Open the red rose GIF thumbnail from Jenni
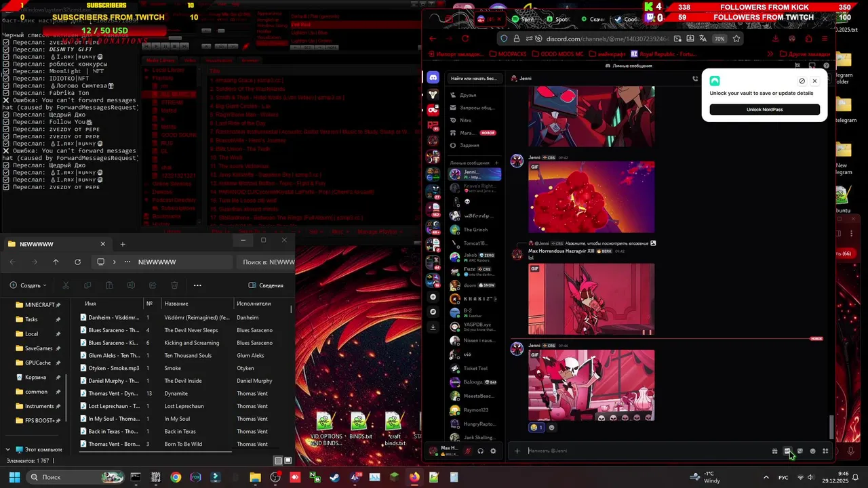 pyautogui.click(x=591, y=197)
